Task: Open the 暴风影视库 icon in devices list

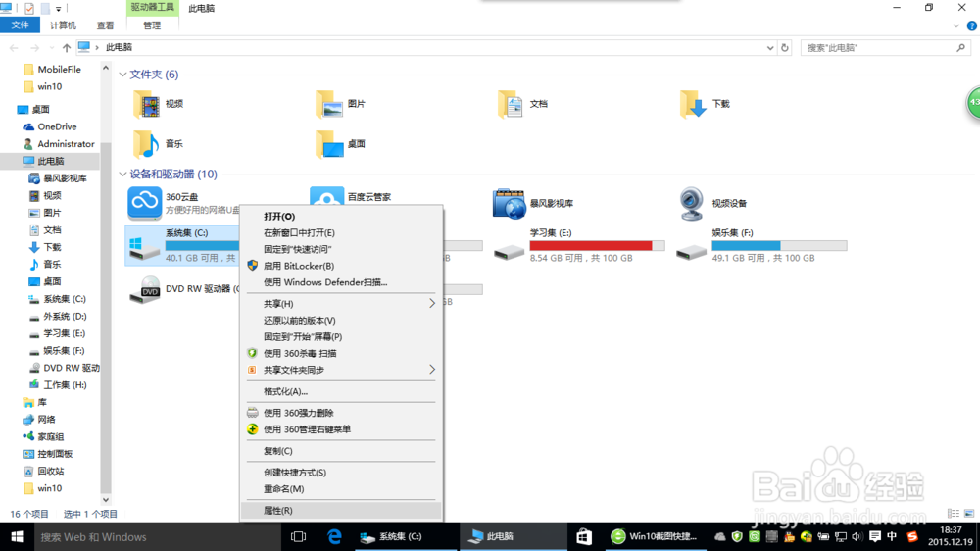Action: click(509, 203)
